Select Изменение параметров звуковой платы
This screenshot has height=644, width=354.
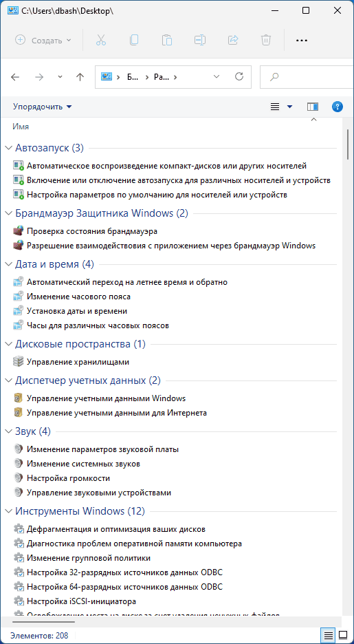point(102,449)
